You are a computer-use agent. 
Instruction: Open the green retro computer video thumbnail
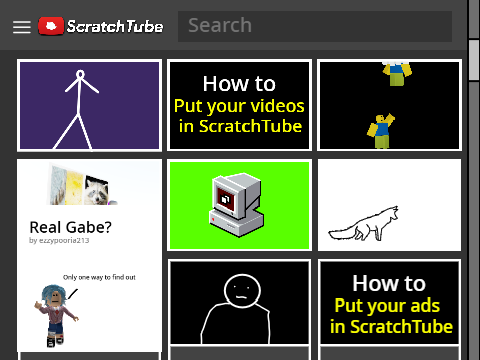click(239, 205)
